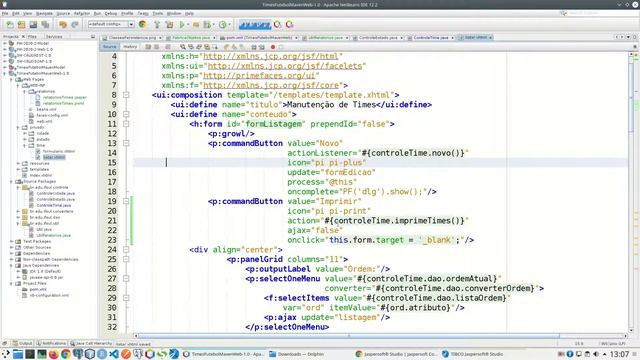Open the terminal icon in taskbar

coord(30,354)
